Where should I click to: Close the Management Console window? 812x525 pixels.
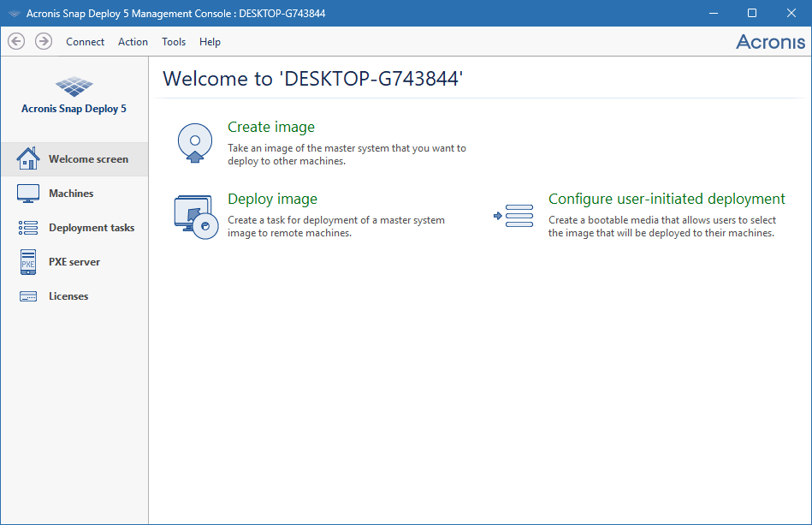791,13
